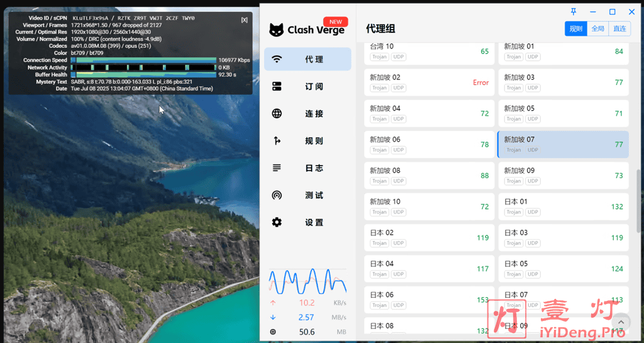The height and width of the screenshot is (343, 644).
Task: Click the Clash Verge cat logo
Action: coord(276,30)
